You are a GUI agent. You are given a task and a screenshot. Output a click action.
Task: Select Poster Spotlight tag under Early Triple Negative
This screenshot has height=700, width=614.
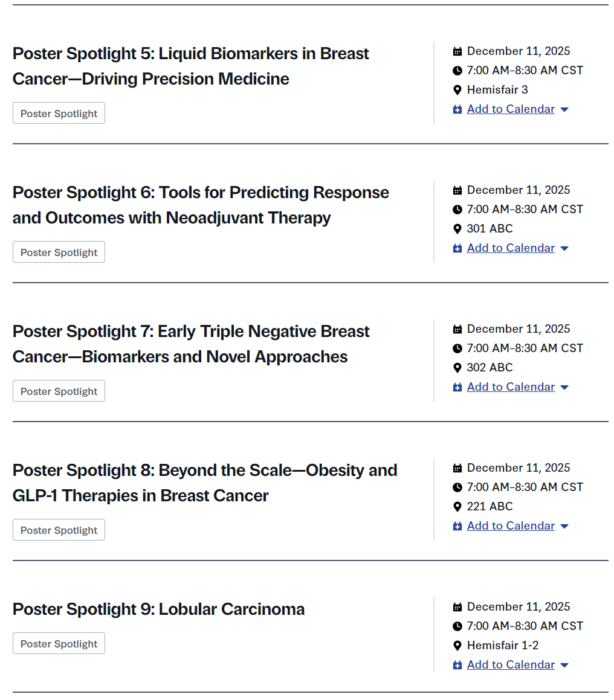[59, 391]
